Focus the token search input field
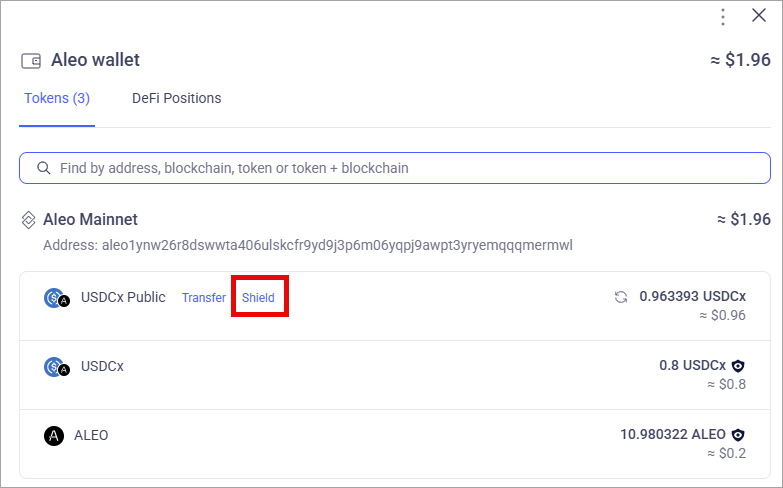 [x=394, y=168]
